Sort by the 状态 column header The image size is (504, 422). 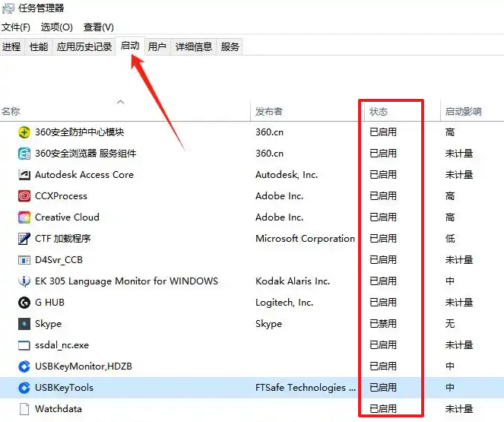tap(379, 112)
